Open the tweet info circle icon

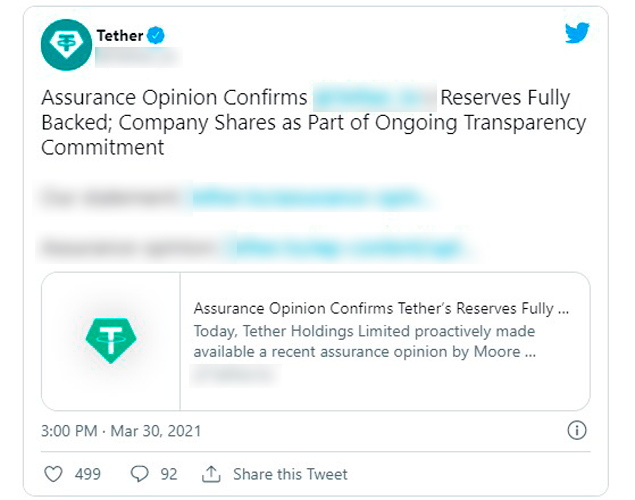576,431
